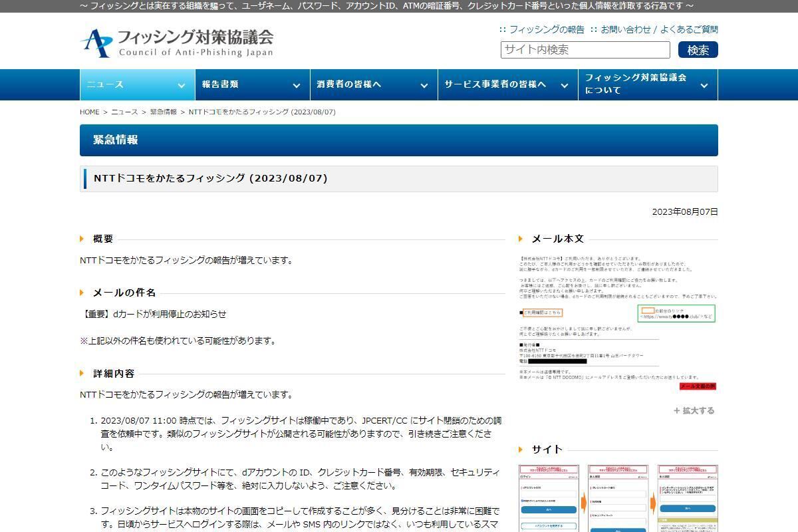Open the ニュース menu
798x532 pixels.
(x=137, y=84)
